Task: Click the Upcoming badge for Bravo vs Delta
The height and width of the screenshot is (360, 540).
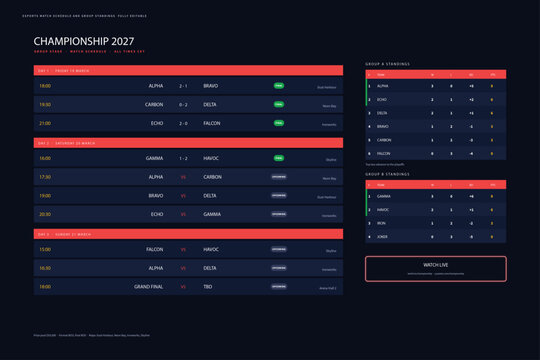Action: click(x=279, y=195)
